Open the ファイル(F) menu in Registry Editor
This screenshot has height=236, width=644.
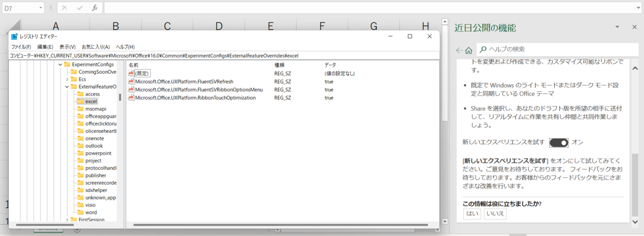click(x=21, y=47)
